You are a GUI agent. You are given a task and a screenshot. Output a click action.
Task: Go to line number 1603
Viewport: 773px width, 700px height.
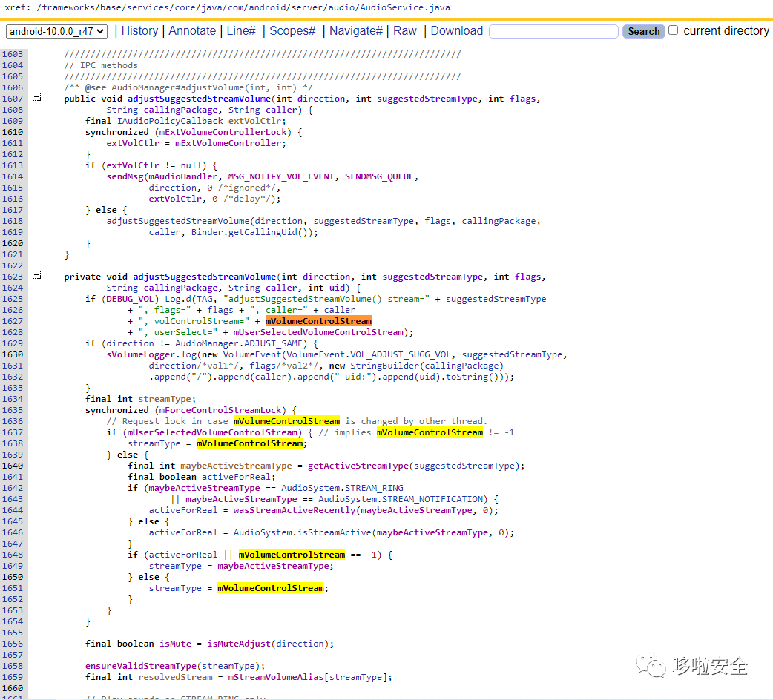click(x=13, y=54)
